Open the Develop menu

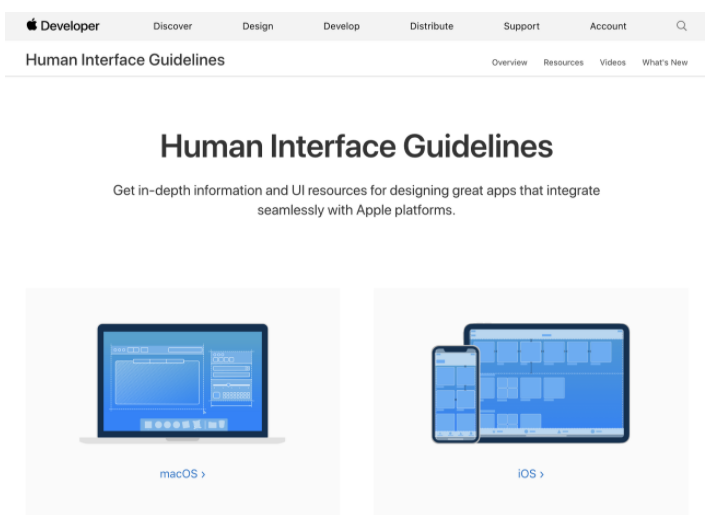point(341,26)
